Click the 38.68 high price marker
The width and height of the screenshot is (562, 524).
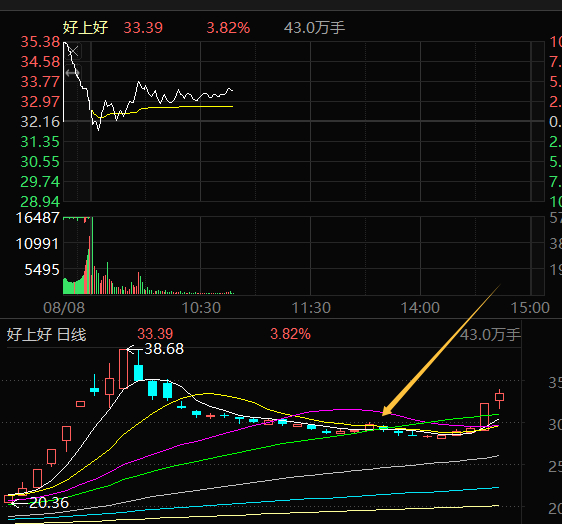tap(164, 349)
